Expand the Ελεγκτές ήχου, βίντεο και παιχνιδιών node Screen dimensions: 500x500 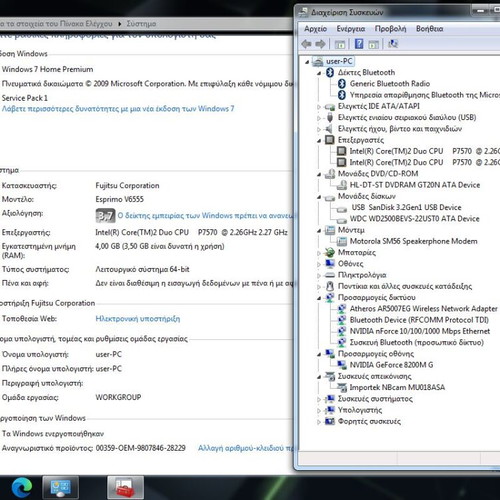[x=319, y=129]
